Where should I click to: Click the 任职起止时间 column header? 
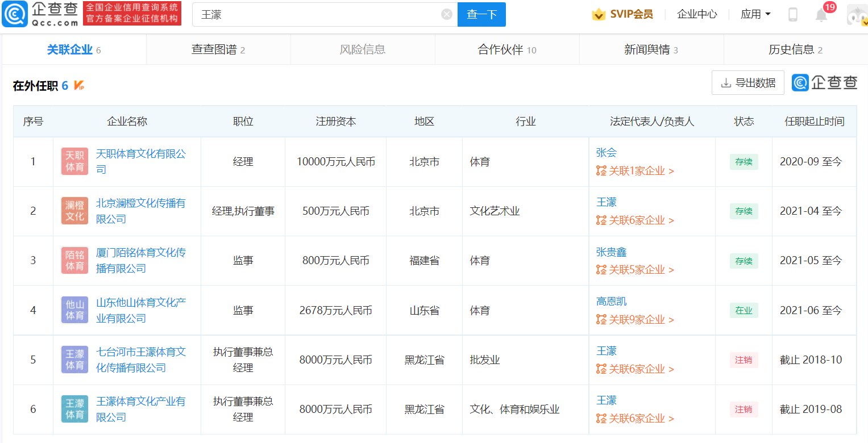click(x=814, y=121)
